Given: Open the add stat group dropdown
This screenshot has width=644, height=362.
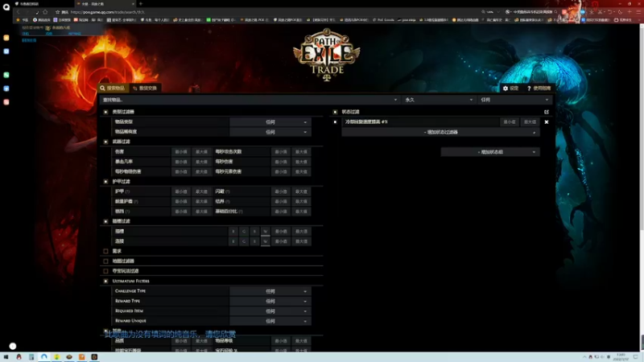Looking at the screenshot, I should 490,152.
